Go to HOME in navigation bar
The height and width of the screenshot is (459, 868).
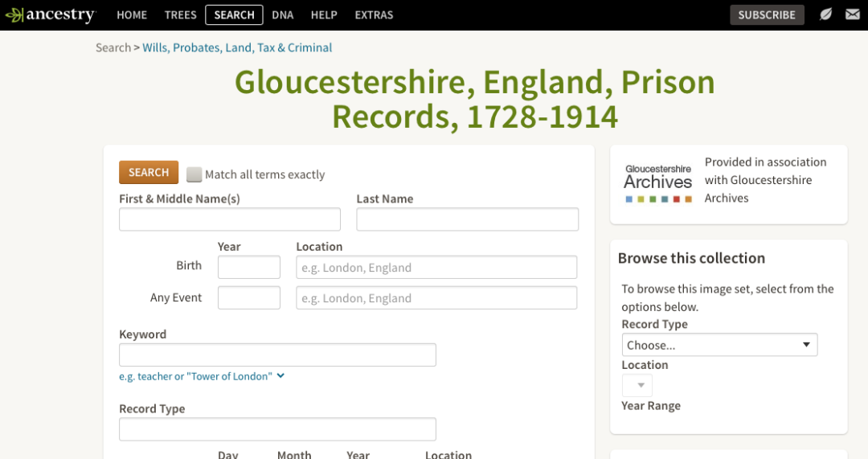(132, 14)
